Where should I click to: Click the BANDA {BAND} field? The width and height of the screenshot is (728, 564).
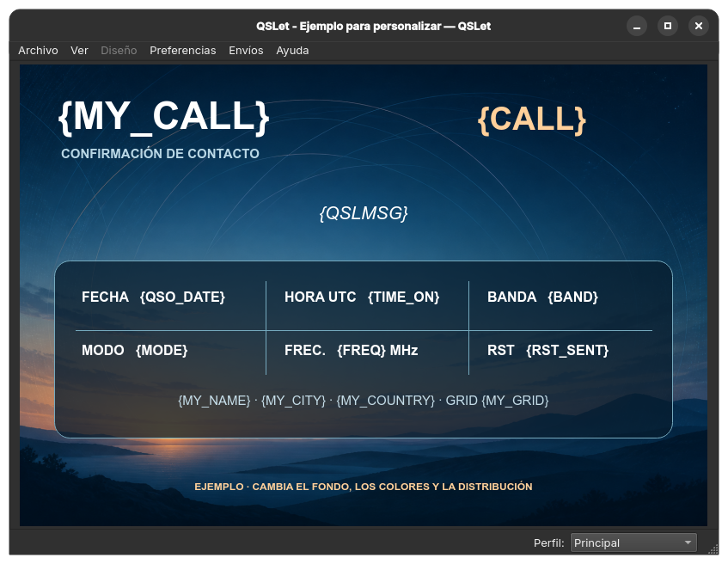click(x=542, y=297)
